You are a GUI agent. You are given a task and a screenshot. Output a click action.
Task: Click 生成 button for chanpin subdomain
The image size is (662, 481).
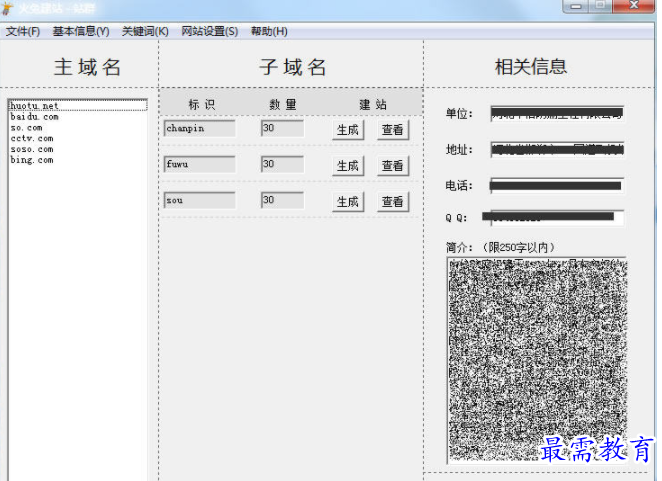click(x=348, y=130)
